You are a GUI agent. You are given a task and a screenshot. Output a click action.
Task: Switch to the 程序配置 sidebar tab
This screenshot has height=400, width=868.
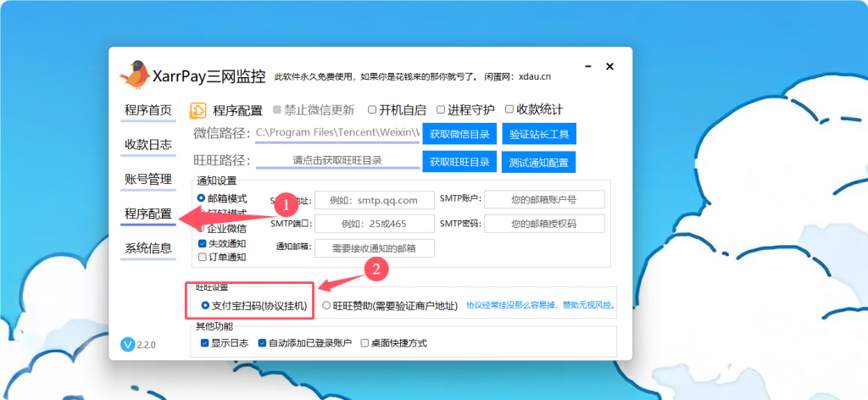click(x=147, y=214)
